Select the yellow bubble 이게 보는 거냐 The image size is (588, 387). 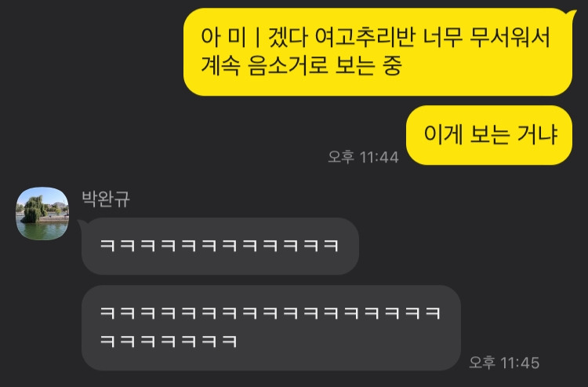click(489, 135)
